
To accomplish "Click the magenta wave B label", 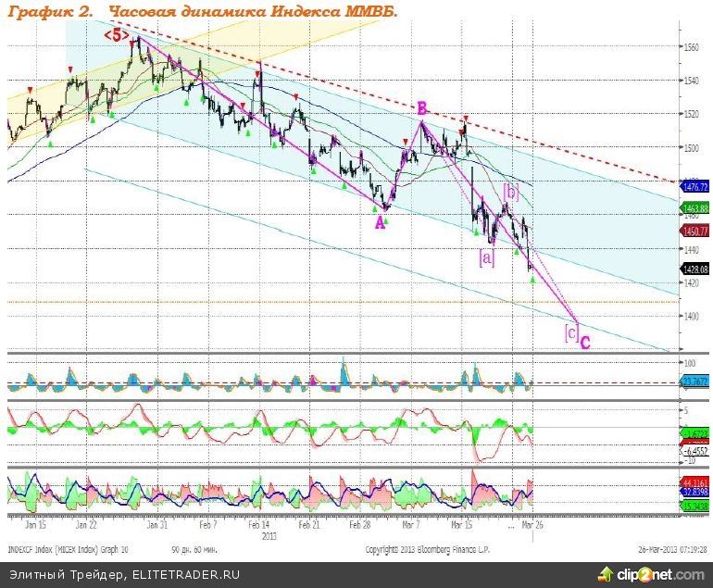I will 420,108.
